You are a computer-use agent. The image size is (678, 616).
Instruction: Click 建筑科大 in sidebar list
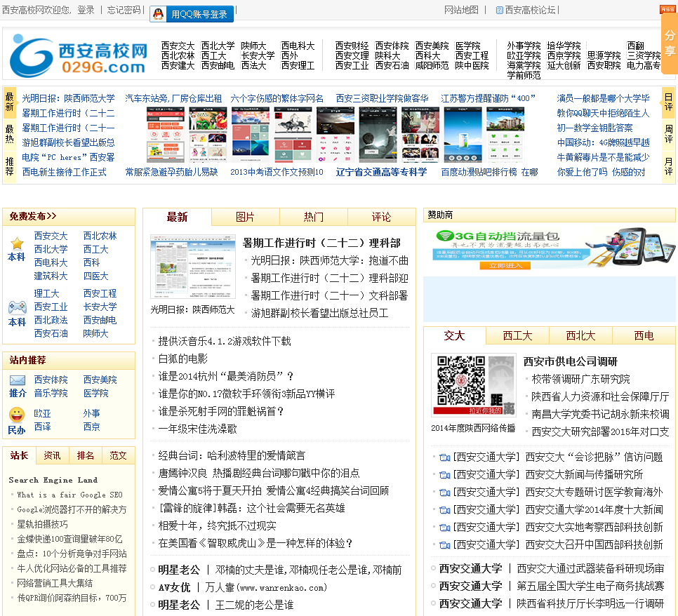pyautogui.click(x=51, y=276)
